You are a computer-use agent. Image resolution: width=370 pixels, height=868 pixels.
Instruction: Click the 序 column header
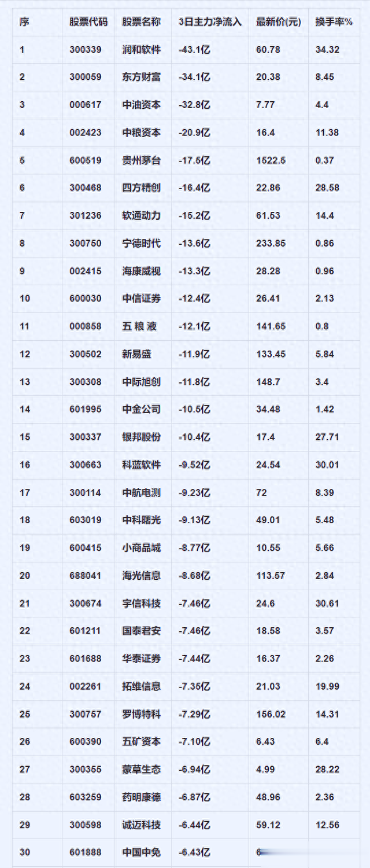tap(24, 22)
